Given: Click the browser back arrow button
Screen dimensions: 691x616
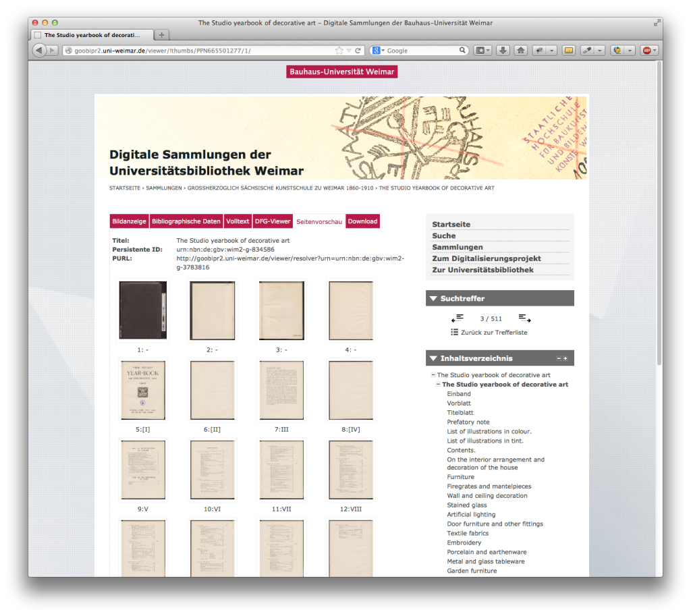Looking at the screenshot, I should 38,50.
